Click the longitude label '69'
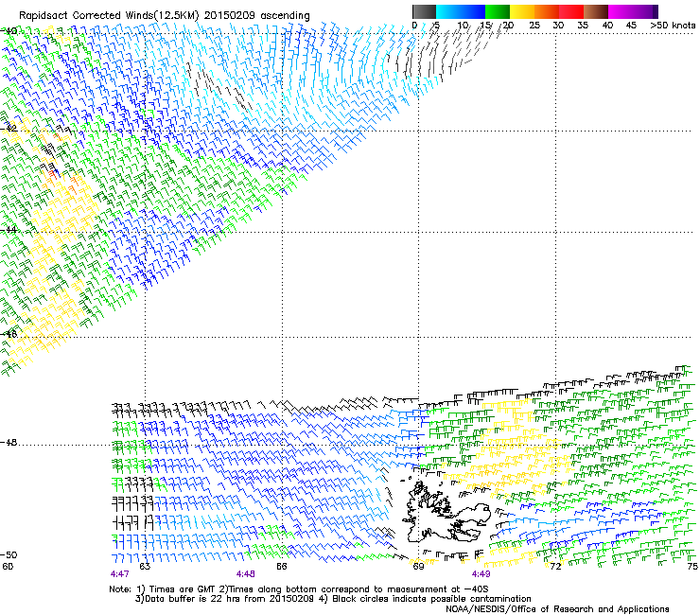Viewport: 700px width, 615px height. [418, 567]
